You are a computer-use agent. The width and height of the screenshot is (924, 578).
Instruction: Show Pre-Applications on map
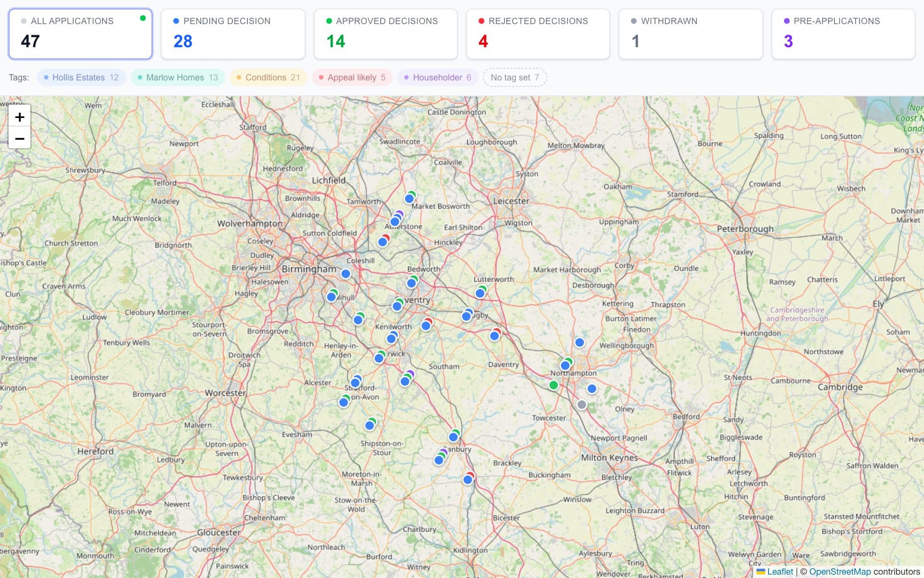tap(843, 34)
